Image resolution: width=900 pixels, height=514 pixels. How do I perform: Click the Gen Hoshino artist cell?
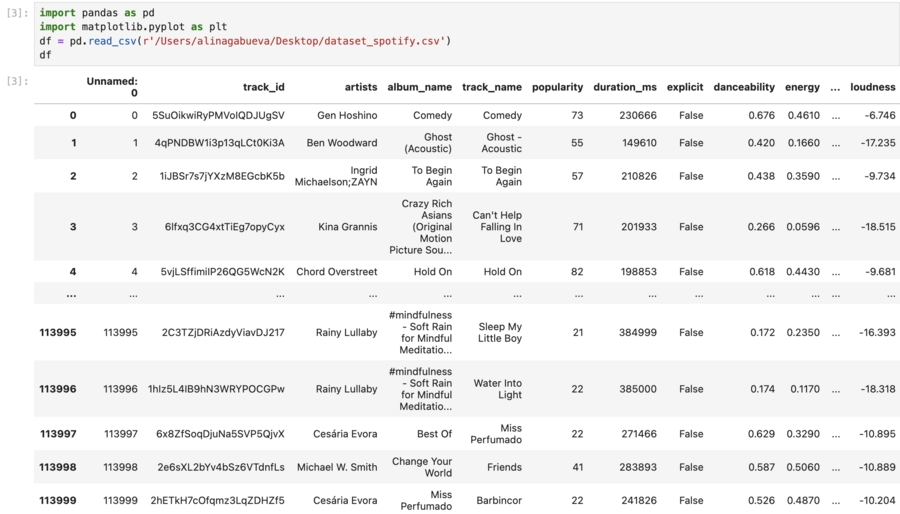(347, 116)
